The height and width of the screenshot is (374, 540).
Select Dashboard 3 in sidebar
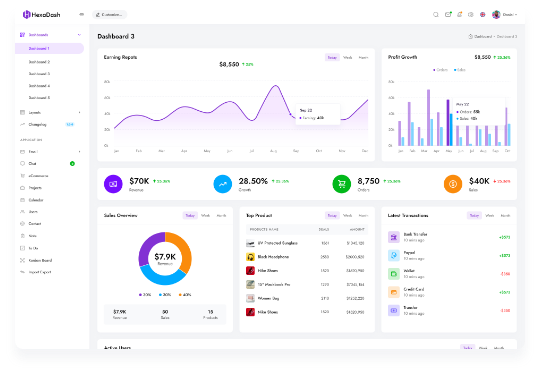tap(39, 74)
